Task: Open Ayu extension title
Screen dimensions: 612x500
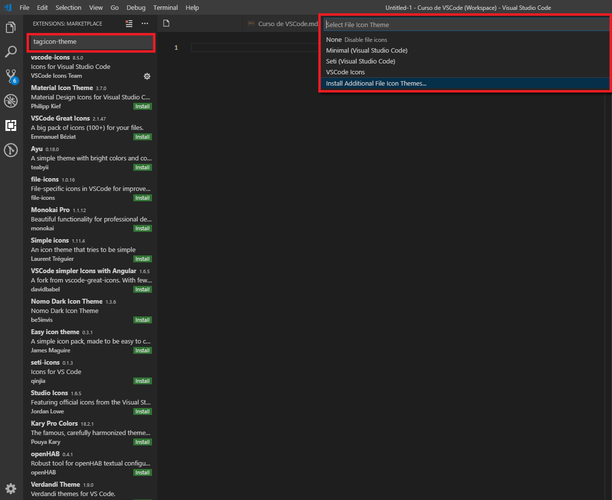Action: click(x=37, y=149)
